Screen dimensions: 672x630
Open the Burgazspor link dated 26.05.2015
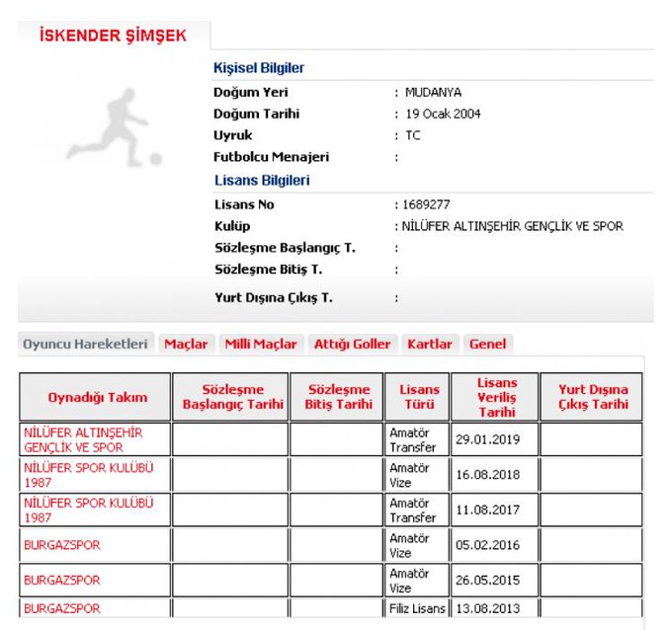click(x=62, y=580)
